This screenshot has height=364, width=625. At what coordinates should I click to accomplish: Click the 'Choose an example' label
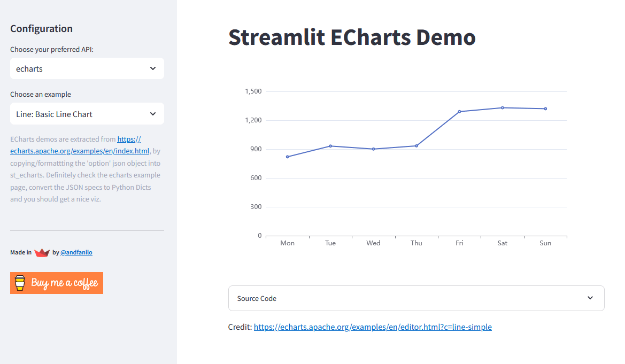[41, 95]
